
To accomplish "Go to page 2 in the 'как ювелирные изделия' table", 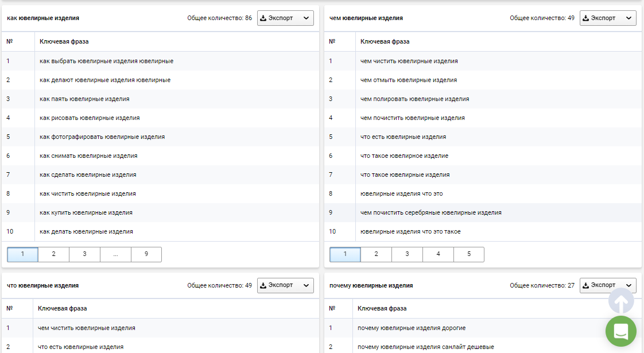I will pyautogui.click(x=53, y=254).
